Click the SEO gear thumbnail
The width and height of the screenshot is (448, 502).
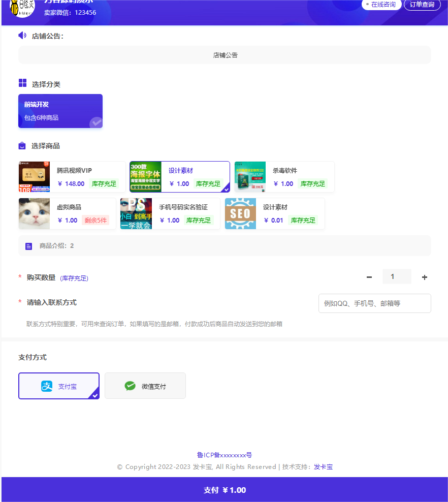(x=240, y=213)
